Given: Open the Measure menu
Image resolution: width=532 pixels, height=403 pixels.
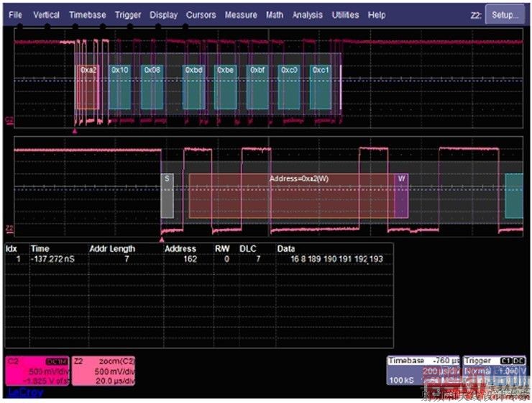Looking at the screenshot, I should pos(241,15).
